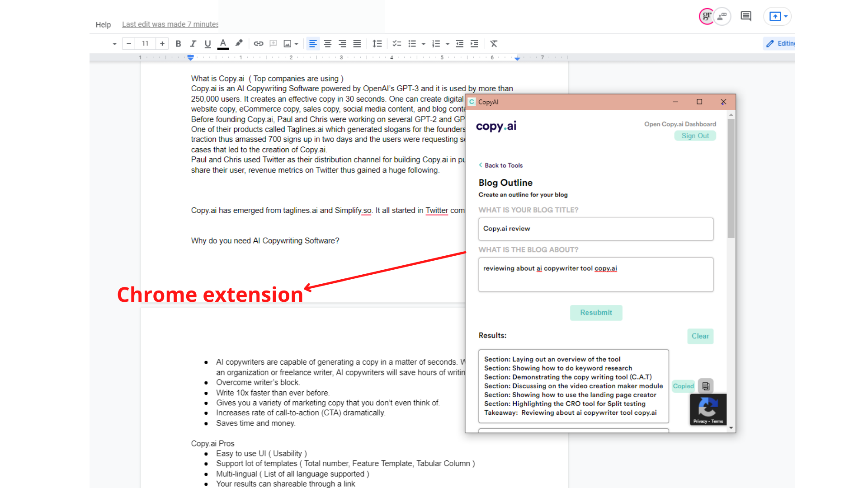
Task: Set justified text alignment
Action: [357, 44]
